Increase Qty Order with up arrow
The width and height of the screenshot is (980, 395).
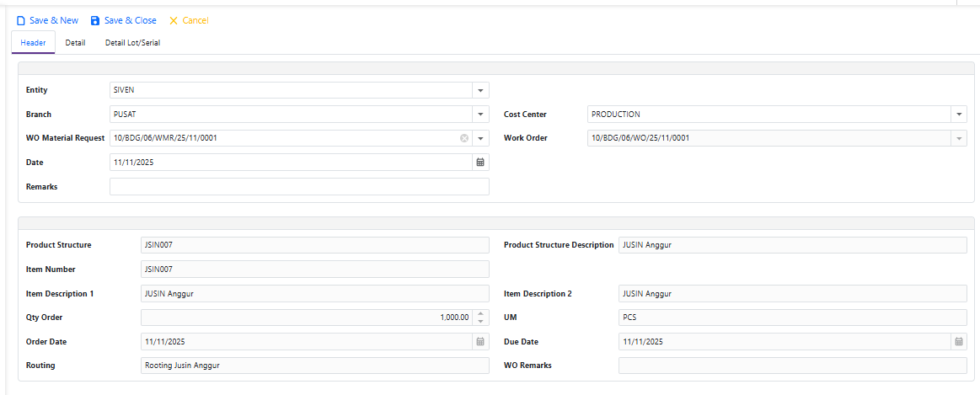(480, 314)
